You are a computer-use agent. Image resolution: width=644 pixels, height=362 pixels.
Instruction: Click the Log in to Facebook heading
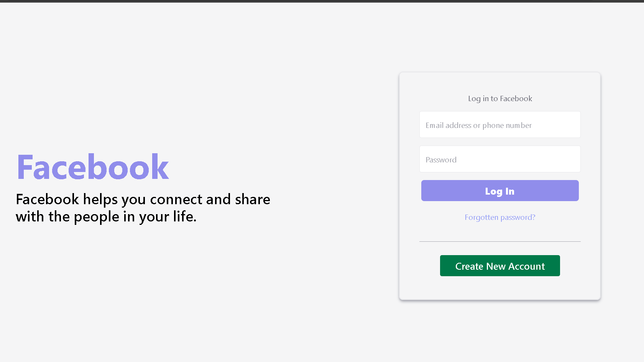[x=500, y=98]
